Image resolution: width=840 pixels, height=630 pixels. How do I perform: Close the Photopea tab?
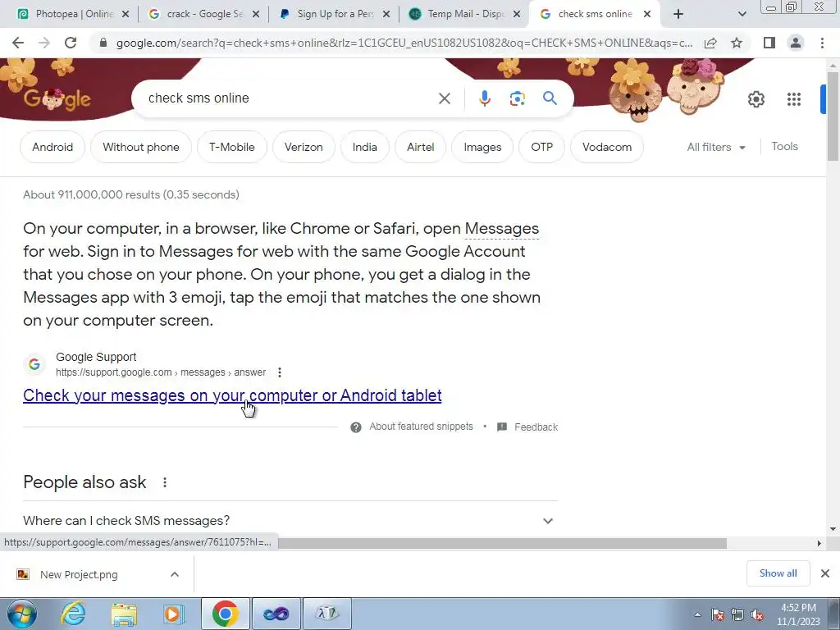click(x=126, y=15)
